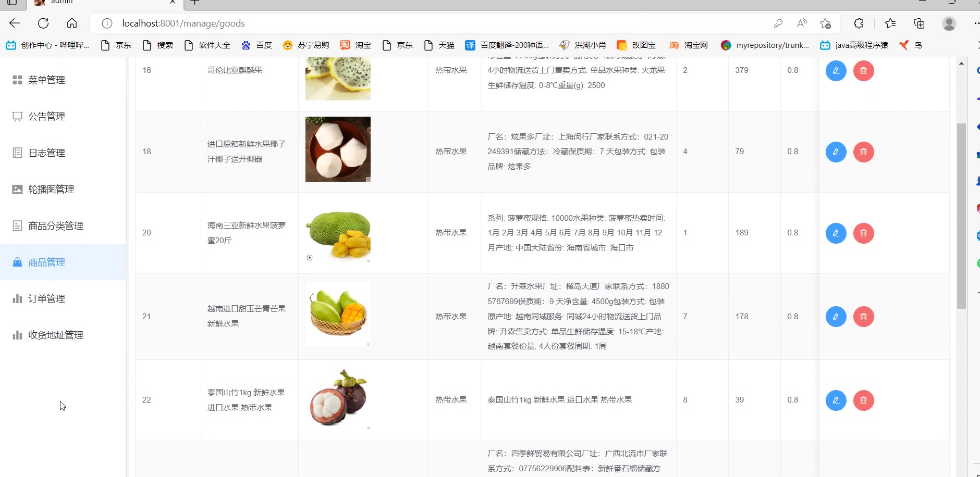Open 淘宝 bookmark
Screen dimensions: 980x477
356,45
